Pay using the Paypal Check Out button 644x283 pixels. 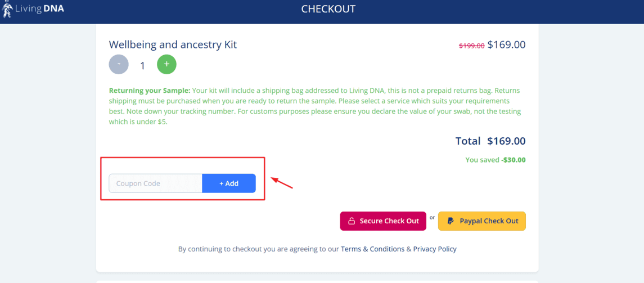tap(482, 221)
